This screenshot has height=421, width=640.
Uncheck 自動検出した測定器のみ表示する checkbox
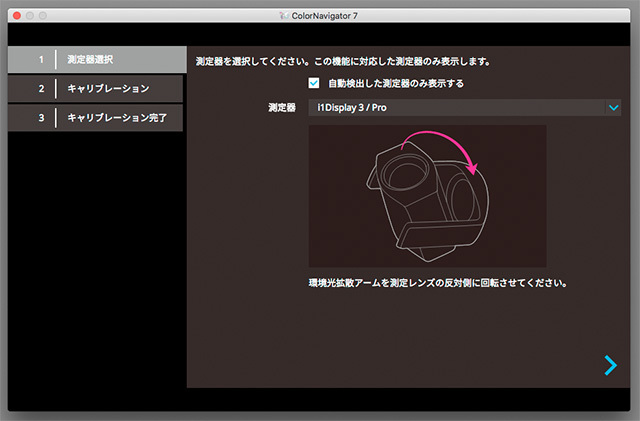(x=313, y=83)
